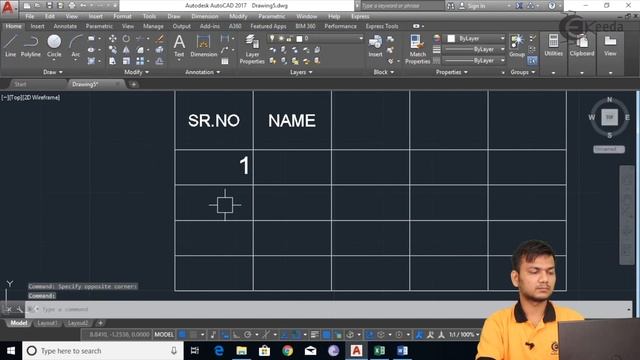Expand the Layers panel dropdown
The height and width of the screenshot is (360, 640).
coord(301,72)
